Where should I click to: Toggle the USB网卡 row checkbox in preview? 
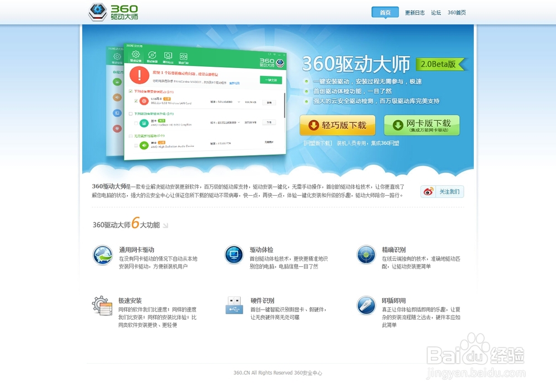pos(136,101)
